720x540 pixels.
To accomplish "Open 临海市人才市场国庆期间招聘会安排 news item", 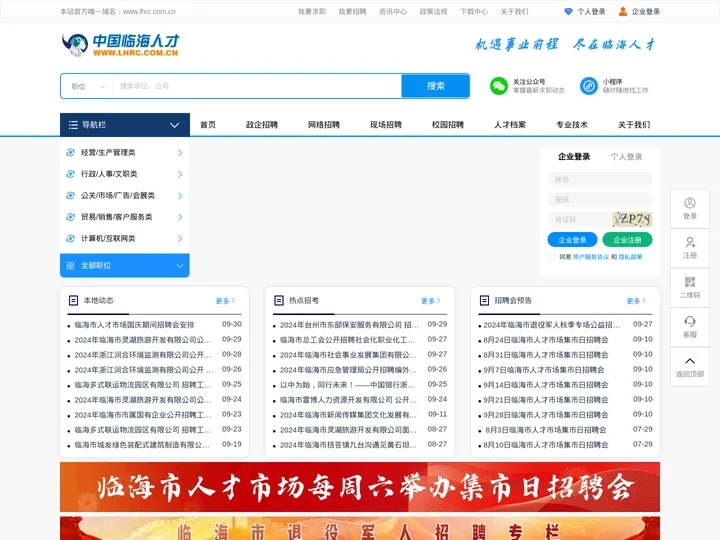I will coord(135,325).
